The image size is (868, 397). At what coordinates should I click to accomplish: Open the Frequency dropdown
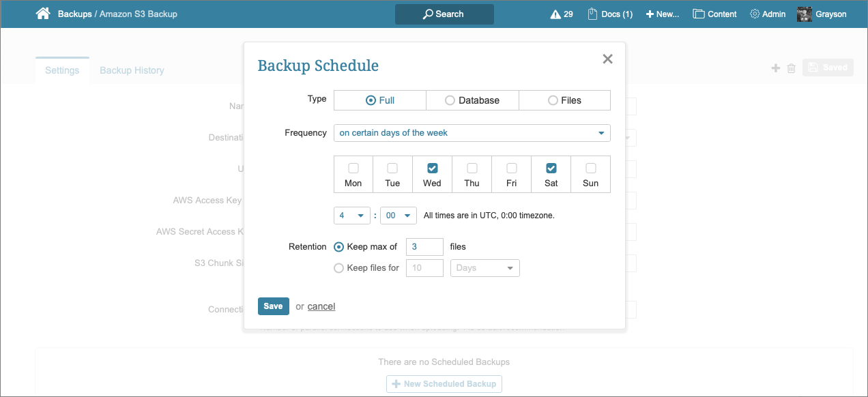[472, 133]
